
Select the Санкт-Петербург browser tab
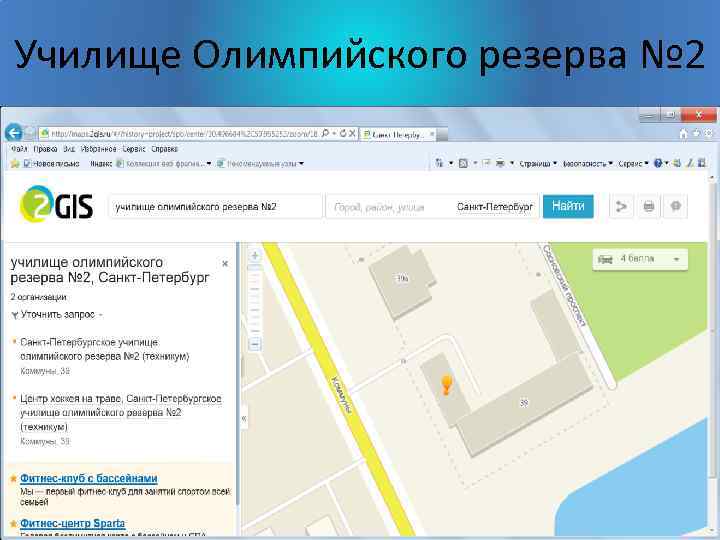(x=398, y=134)
